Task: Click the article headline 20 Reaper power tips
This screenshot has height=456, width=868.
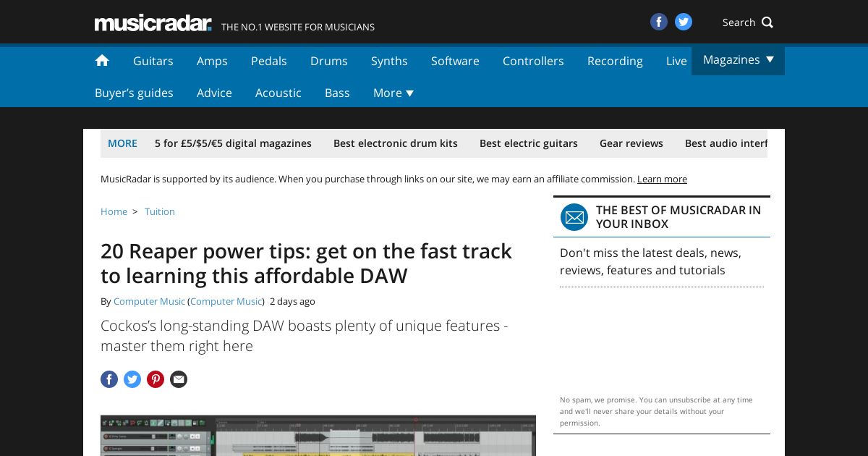Action: [306, 263]
